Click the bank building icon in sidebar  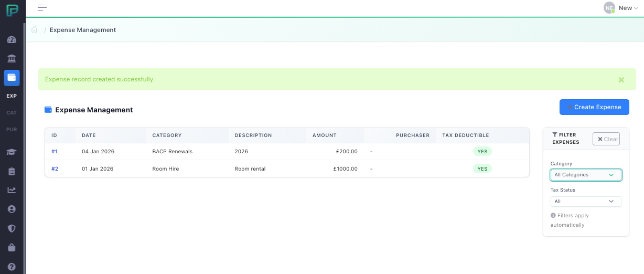12,58
